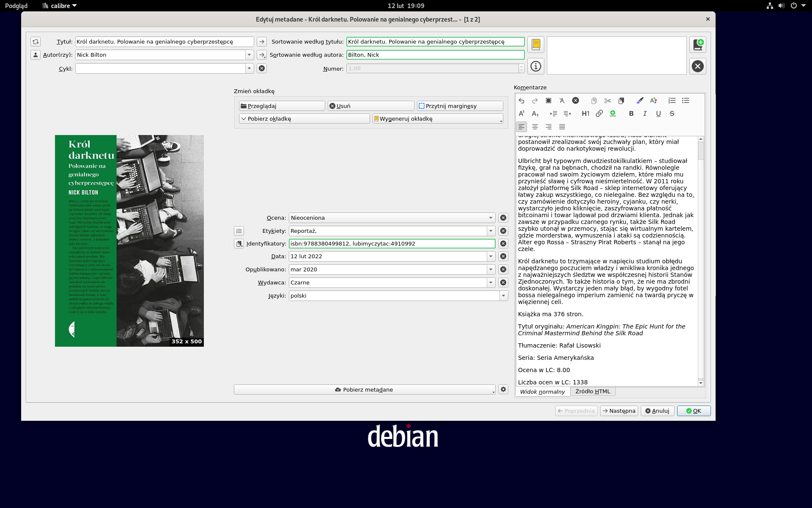Open the tag editor next to Etykiety
812x508 pixels.
tap(239, 231)
